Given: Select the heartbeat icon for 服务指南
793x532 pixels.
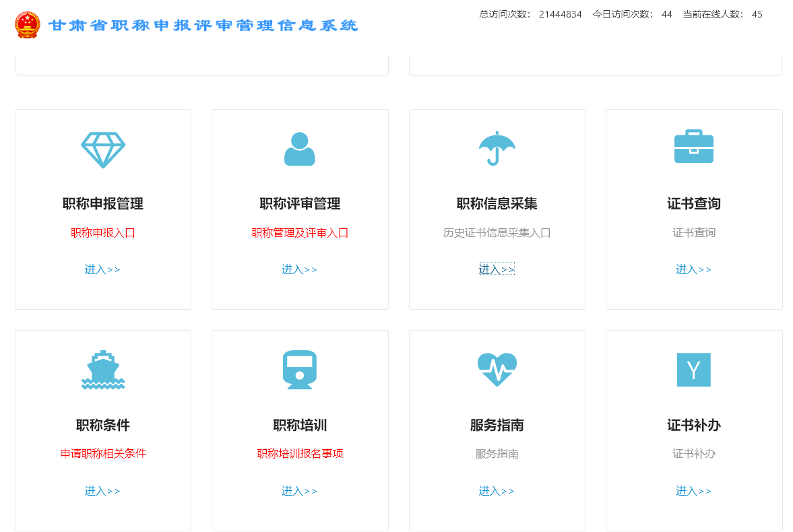Looking at the screenshot, I should point(497,369).
